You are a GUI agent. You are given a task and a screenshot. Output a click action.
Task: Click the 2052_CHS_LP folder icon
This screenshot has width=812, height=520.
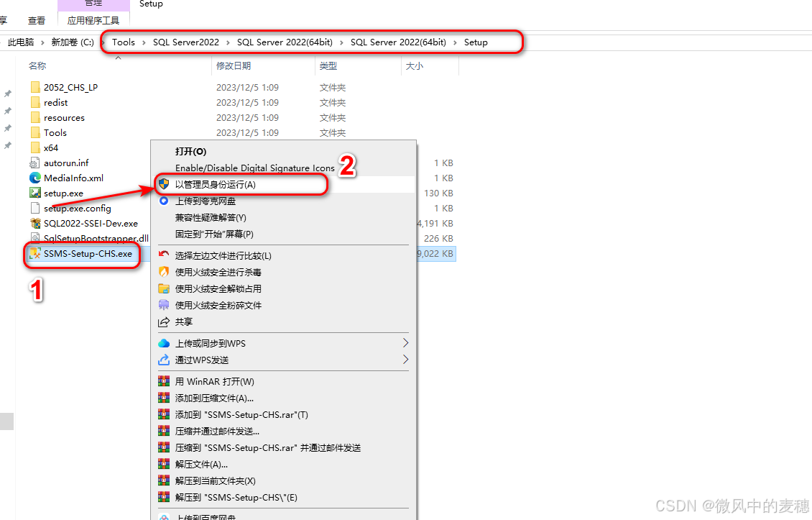(x=35, y=87)
